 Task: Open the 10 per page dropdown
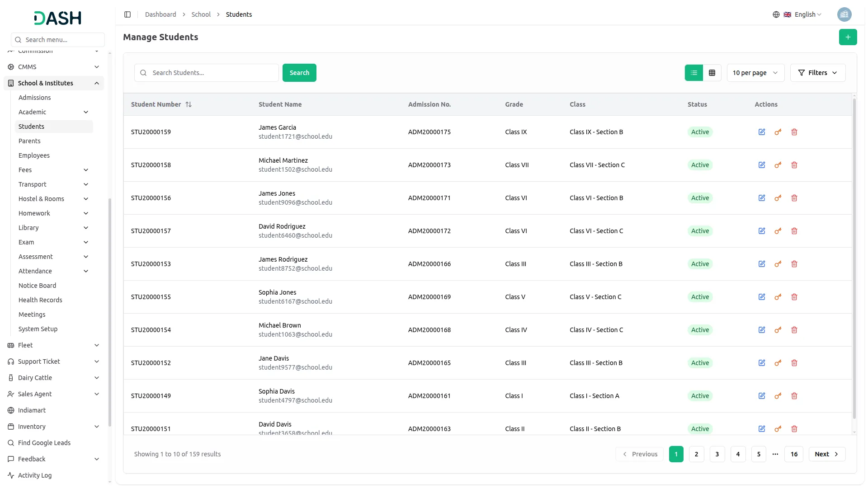point(755,73)
